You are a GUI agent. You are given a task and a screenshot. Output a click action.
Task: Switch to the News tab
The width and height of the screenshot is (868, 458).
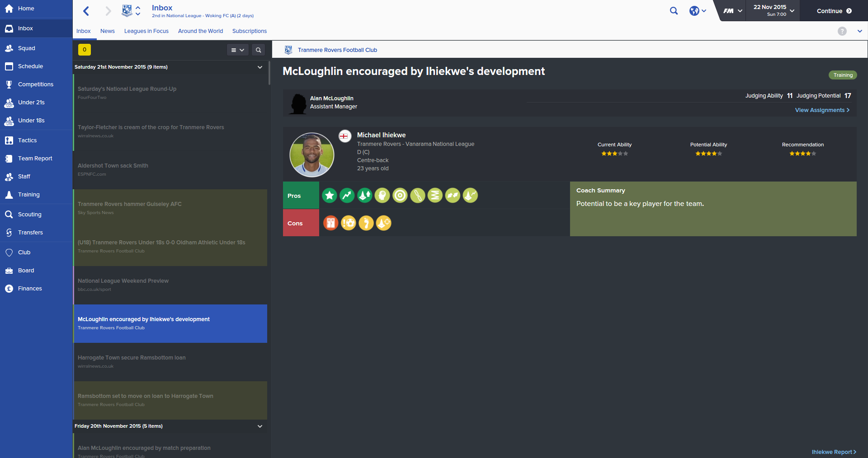tap(108, 31)
